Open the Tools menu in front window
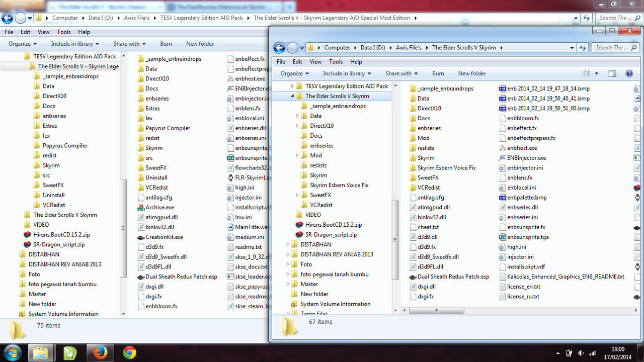The height and width of the screenshot is (362, 644). pyautogui.click(x=336, y=61)
